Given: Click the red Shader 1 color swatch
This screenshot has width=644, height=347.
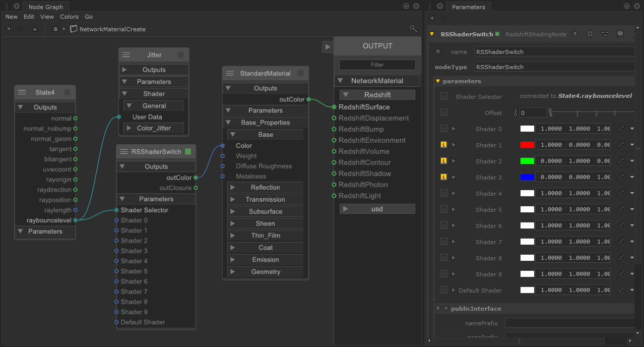Looking at the screenshot, I should tap(527, 145).
